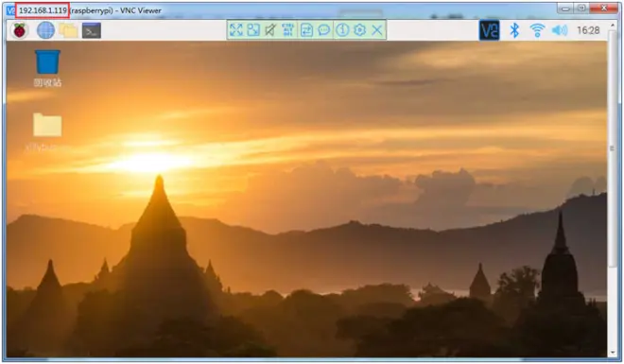Image resolution: width=624 pixels, height=364 pixels.
Task: Toggle scale-to-fit window in VNC toolbar
Action: 253,30
